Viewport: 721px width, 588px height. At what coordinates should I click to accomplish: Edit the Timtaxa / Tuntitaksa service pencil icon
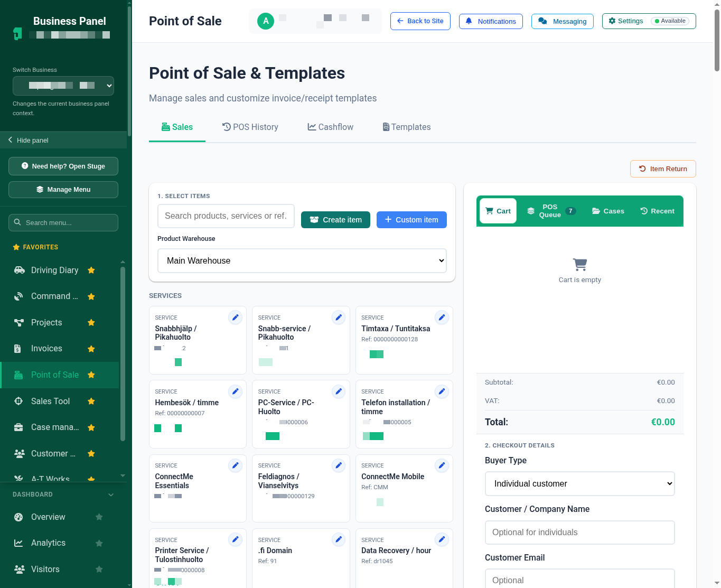(x=442, y=318)
